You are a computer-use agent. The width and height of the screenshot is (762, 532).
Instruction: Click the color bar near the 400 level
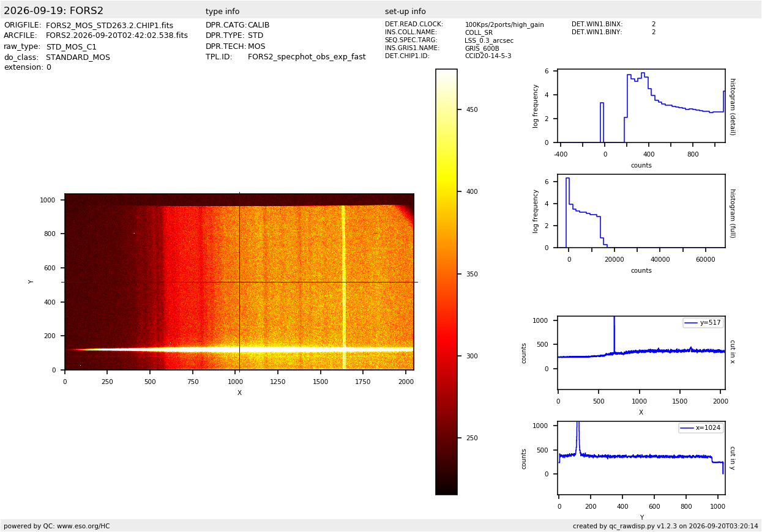click(446, 191)
